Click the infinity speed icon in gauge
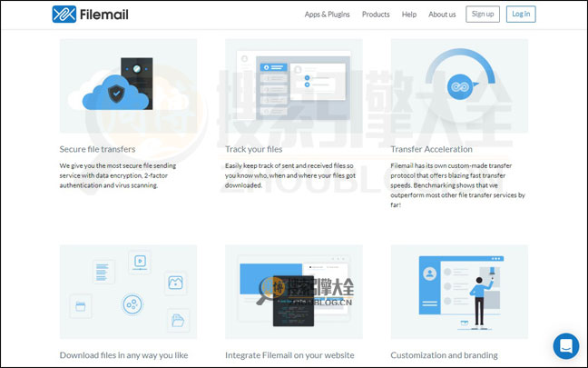Screen dimensions: 588x368 460,86
